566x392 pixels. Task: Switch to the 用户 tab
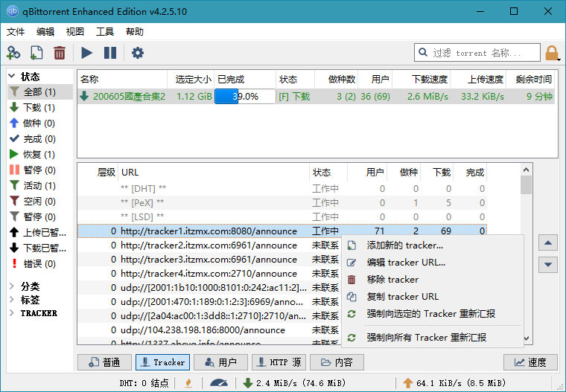coord(221,362)
